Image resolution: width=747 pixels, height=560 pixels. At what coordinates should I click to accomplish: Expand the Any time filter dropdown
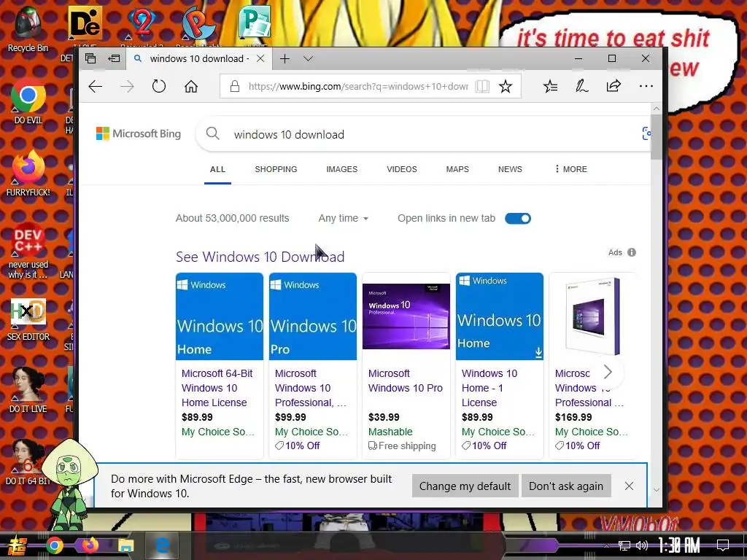(x=343, y=218)
